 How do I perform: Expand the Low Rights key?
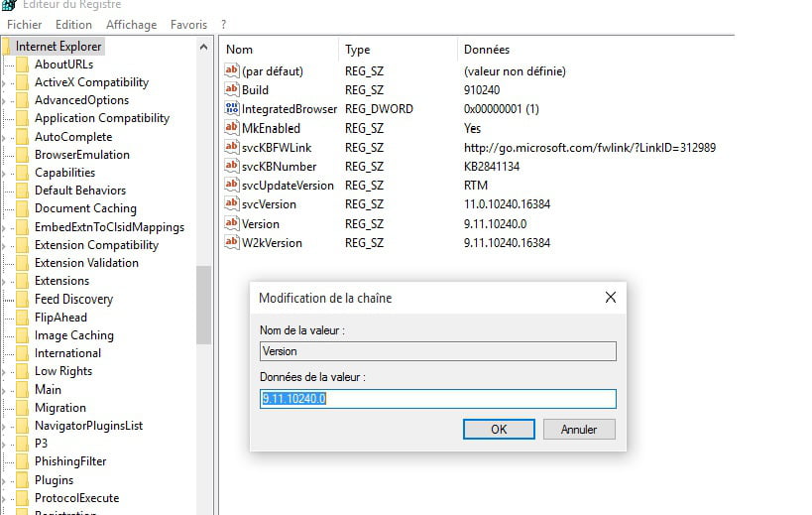(4, 372)
